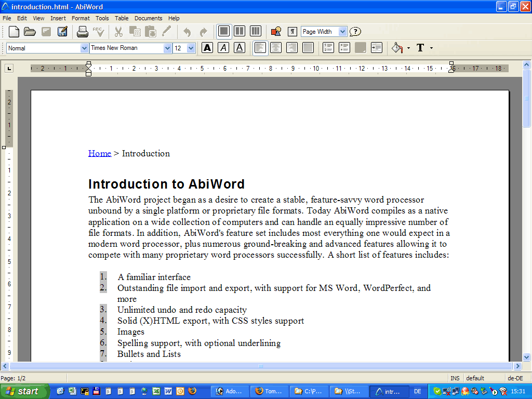Toggle bold formatting
This screenshot has height=399, width=532.
[x=207, y=48]
